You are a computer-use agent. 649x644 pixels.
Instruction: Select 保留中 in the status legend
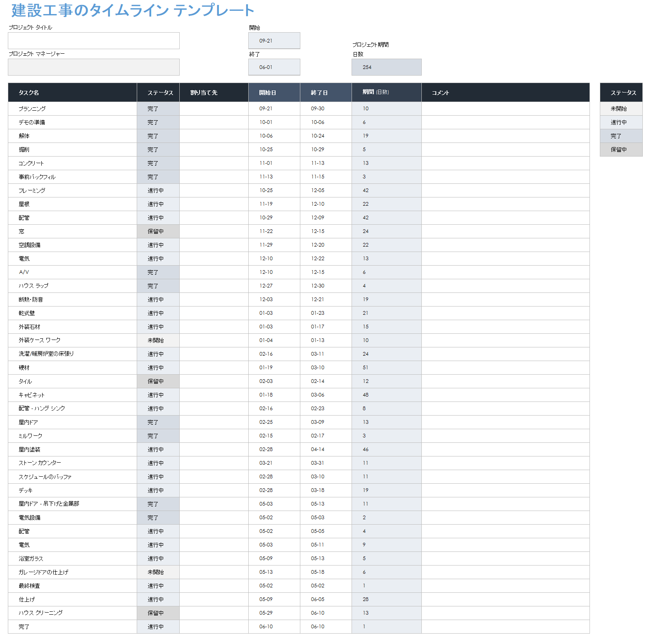(x=621, y=150)
